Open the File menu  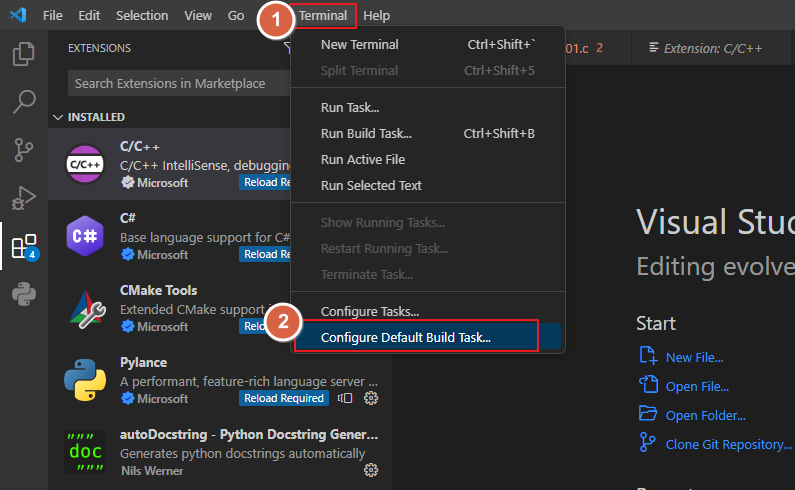pyautogui.click(x=53, y=16)
